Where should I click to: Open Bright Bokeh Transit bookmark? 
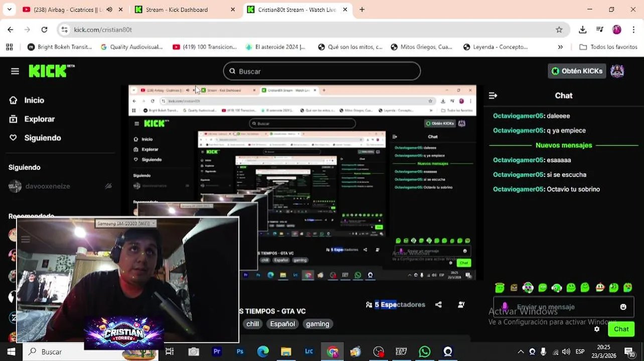click(60, 47)
